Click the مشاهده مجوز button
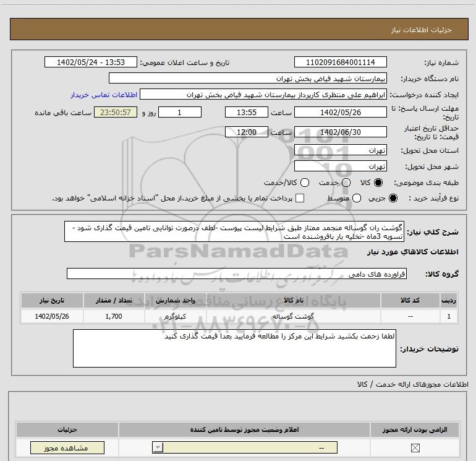This screenshot has width=476, height=461. pyautogui.click(x=67, y=447)
